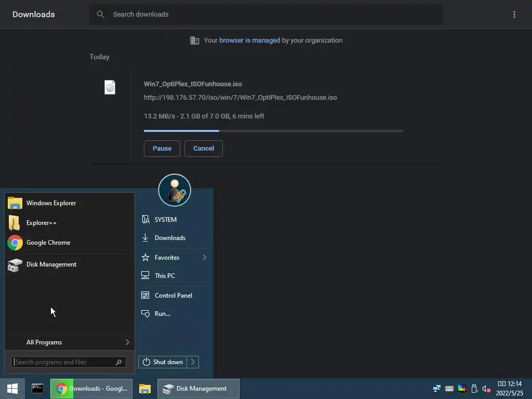Click the search magnifier icon in Downloads
The image size is (532, 399).
point(100,14)
